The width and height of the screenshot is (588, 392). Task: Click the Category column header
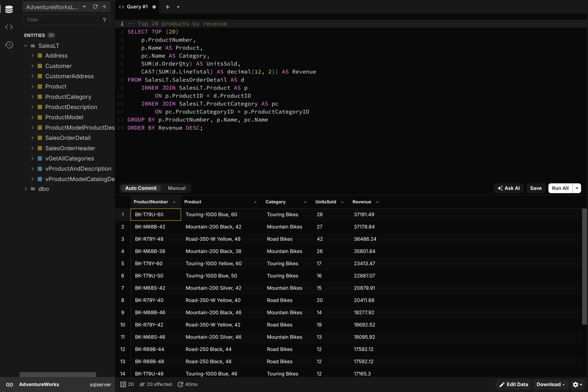click(x=286, y=202)
